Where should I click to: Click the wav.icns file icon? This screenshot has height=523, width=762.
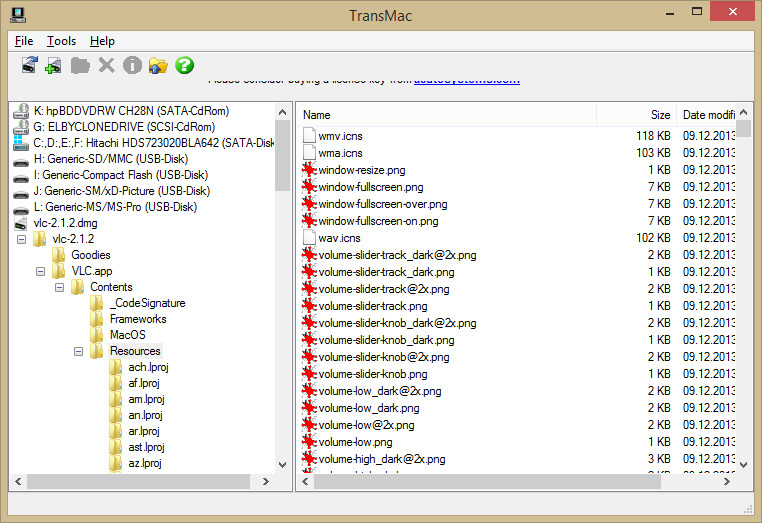309,238
